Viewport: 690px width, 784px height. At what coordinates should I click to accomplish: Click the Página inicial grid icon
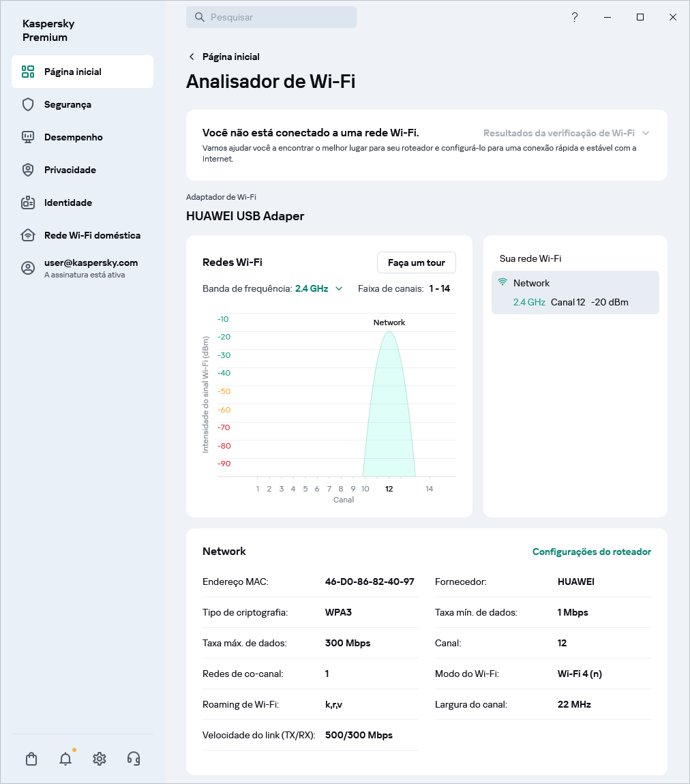(x=27, y=71)
